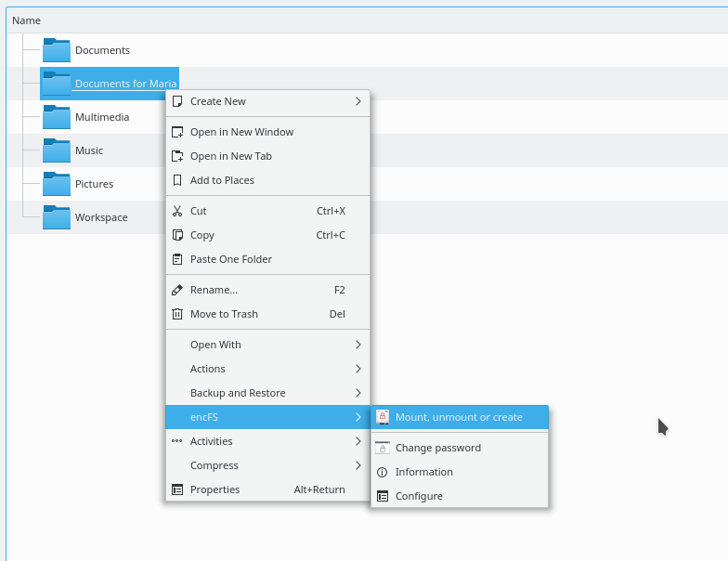Viewport: 728px width, 561px height.
Task: Open the Properties entry
Action: coord(267,489)
